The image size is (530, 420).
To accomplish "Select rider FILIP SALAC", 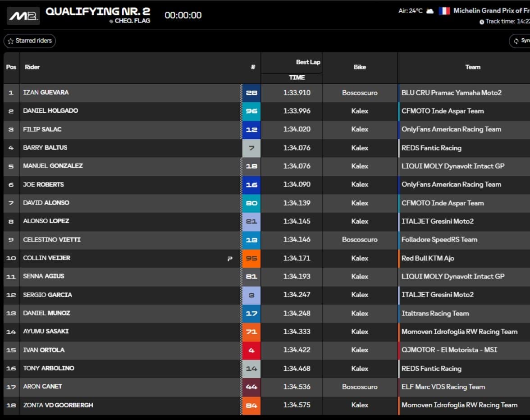I will pyautogui.click(x=42, y=129).
